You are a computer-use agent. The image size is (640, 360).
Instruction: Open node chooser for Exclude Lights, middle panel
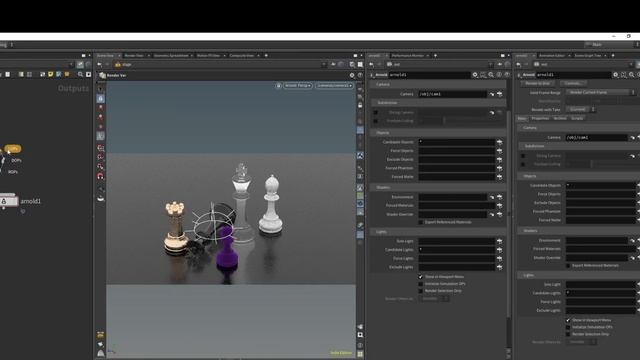point(499,267)
